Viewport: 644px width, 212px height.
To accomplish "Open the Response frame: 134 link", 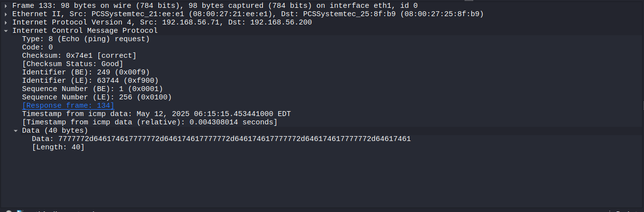I will click(68, 105).
